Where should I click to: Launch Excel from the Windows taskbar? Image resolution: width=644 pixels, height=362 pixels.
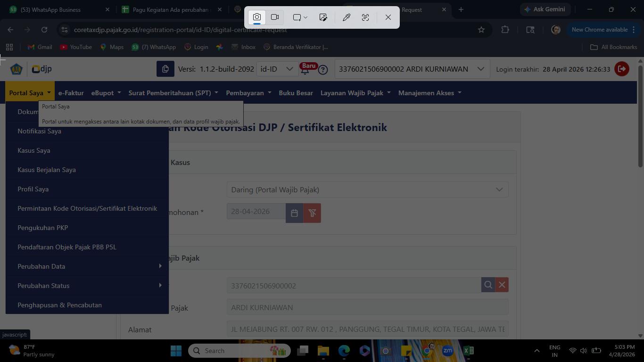coord(468,351)
